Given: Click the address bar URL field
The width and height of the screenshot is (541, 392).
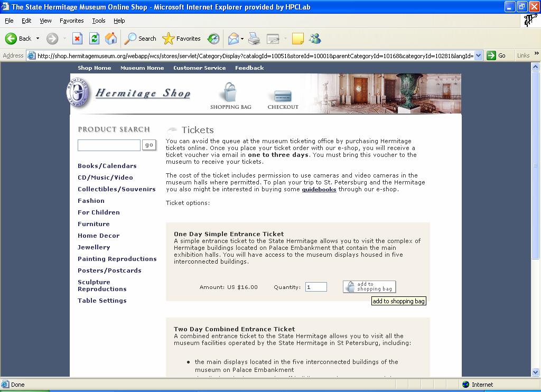Looking at the screenshot, I should pyautogui.click(x=255, y=55).
